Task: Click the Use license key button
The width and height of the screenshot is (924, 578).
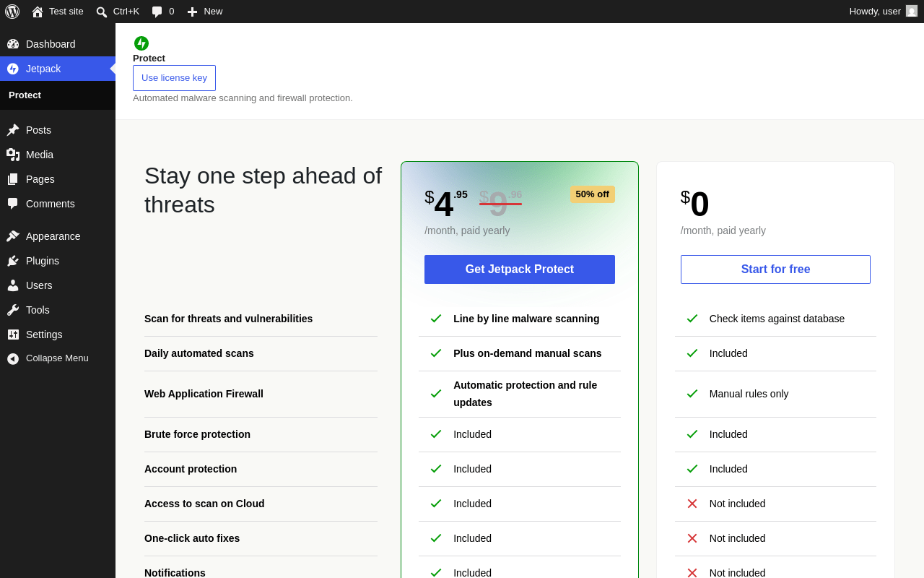Action: tap(174, 78)
